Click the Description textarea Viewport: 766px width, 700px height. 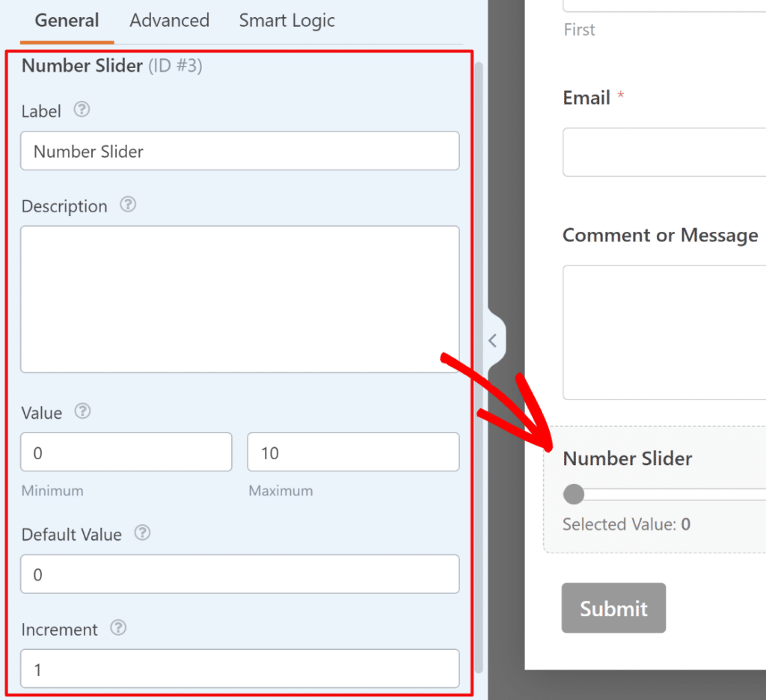239,299
